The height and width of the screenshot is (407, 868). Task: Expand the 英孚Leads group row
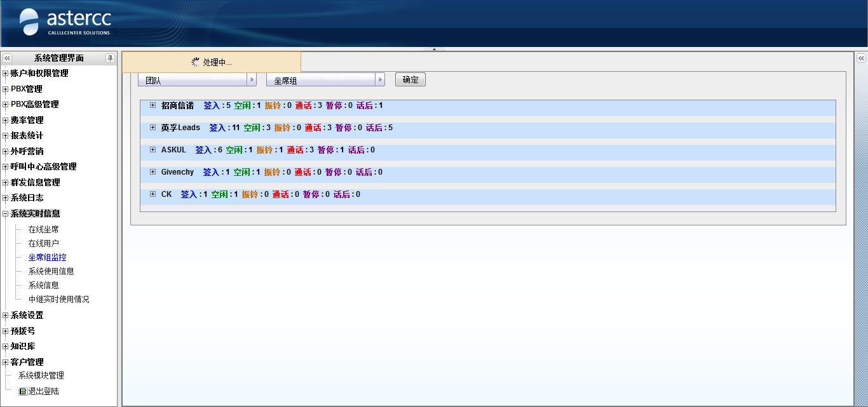pos(153,128)
